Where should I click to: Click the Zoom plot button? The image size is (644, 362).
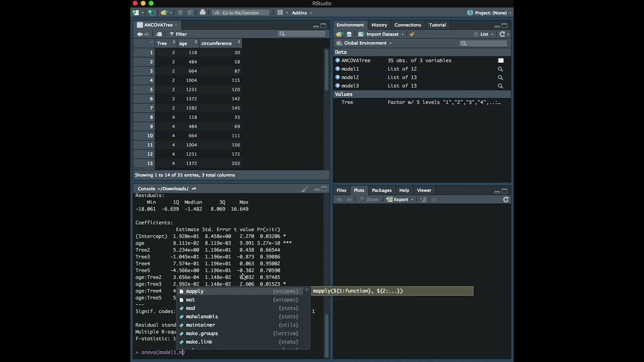click(369, 200)
